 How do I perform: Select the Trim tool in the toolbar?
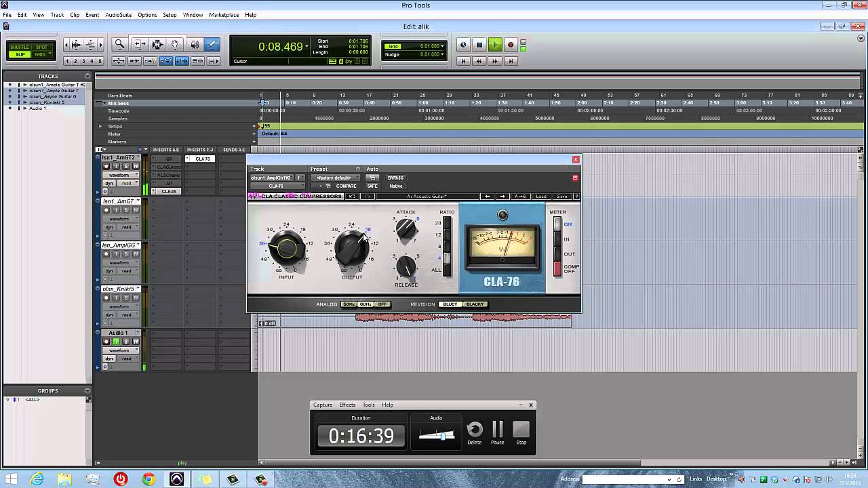(140, 45)
